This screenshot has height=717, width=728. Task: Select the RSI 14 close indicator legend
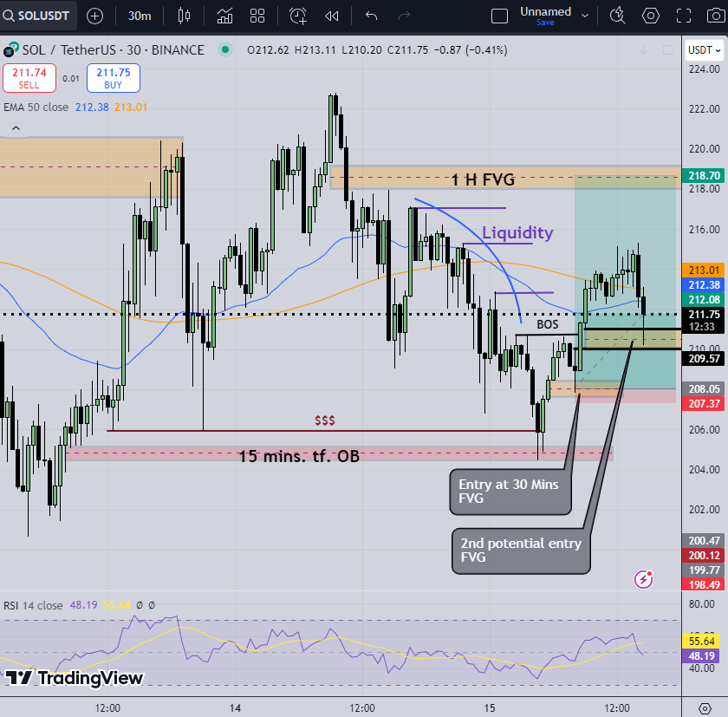click(x=33, y=605)
